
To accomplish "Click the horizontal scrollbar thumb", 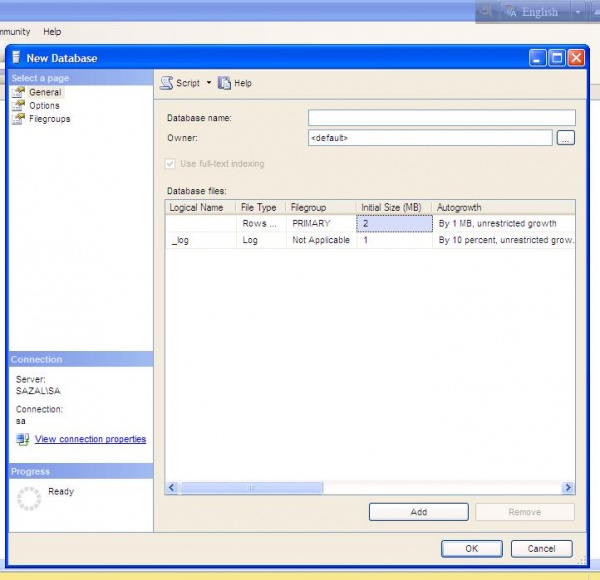I will click(x=251, y=487).
